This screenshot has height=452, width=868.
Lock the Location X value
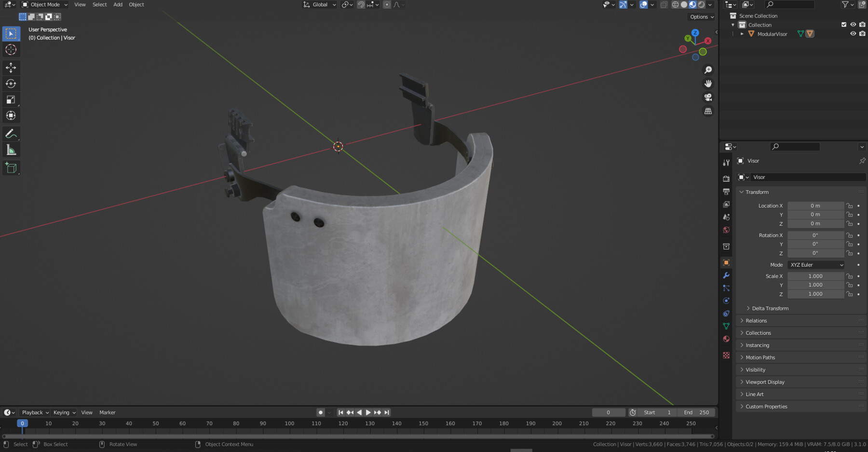849,205
